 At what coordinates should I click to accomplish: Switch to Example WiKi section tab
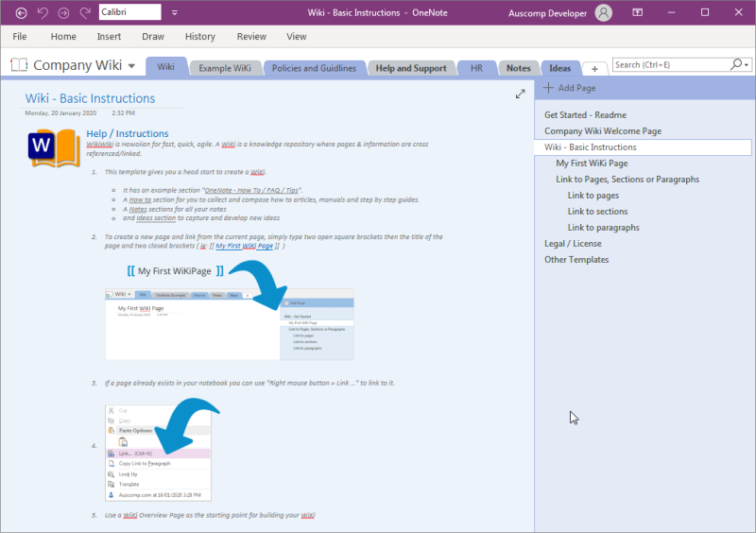pyautogui.click(x=225, y=68)
